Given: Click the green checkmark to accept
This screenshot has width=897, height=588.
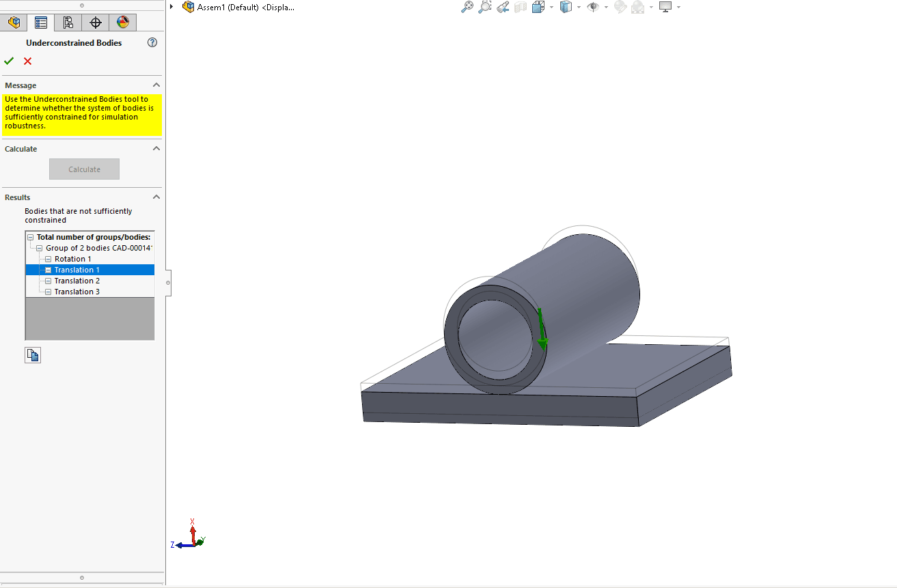Looking at the screenshot, I should point(9,61).
